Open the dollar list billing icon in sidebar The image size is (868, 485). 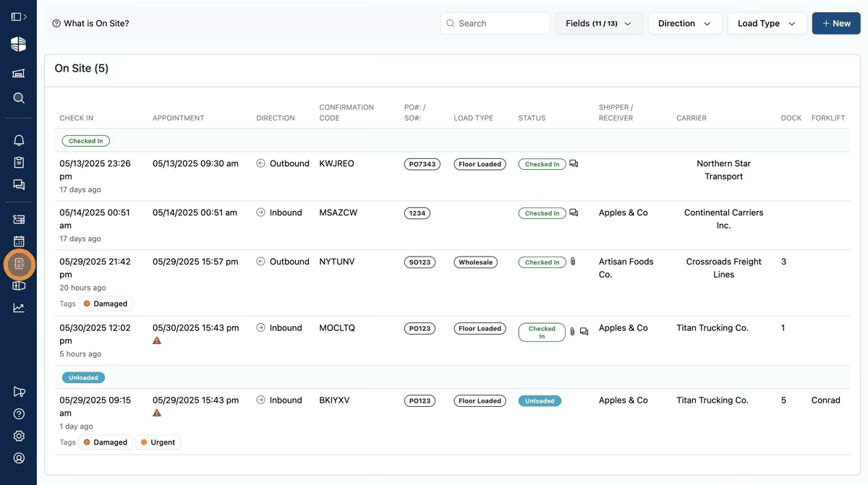coord(19,219)
